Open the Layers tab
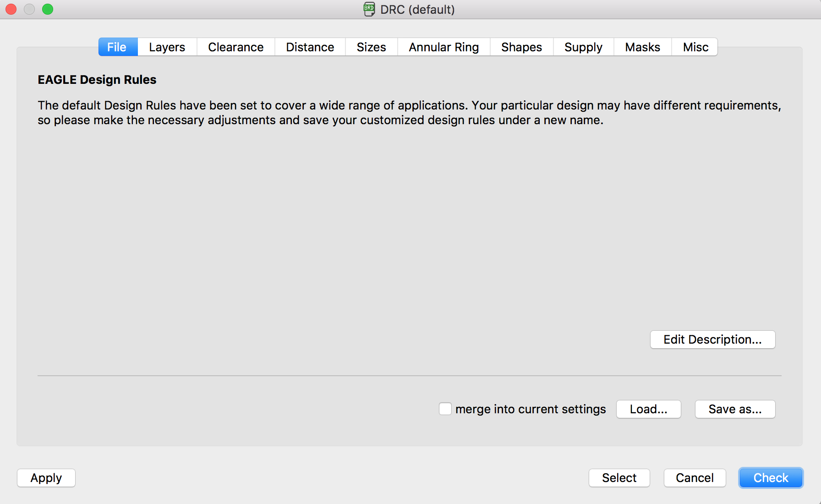The width and height of the screenshot is (821, 504). [x=167, y=47]
